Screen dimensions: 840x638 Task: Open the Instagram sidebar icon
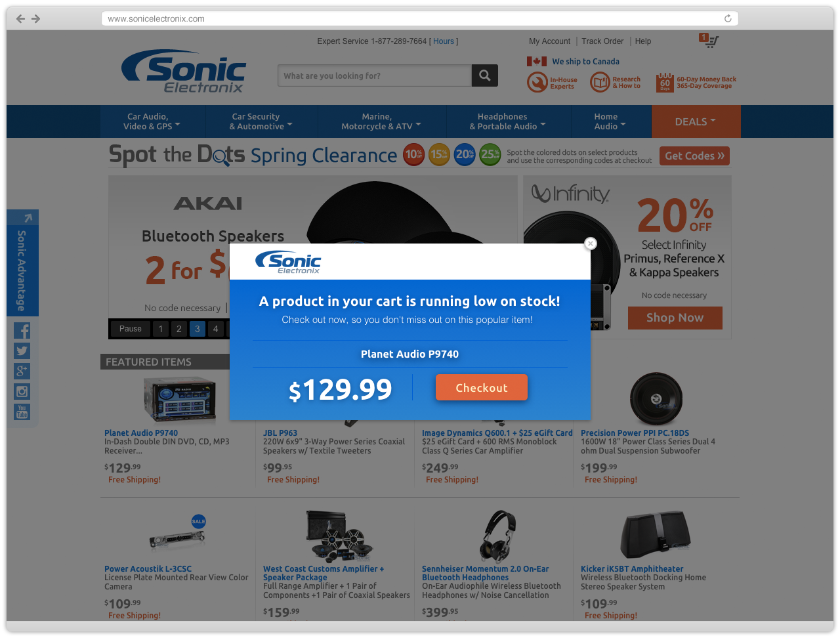[x=22, y=392]
